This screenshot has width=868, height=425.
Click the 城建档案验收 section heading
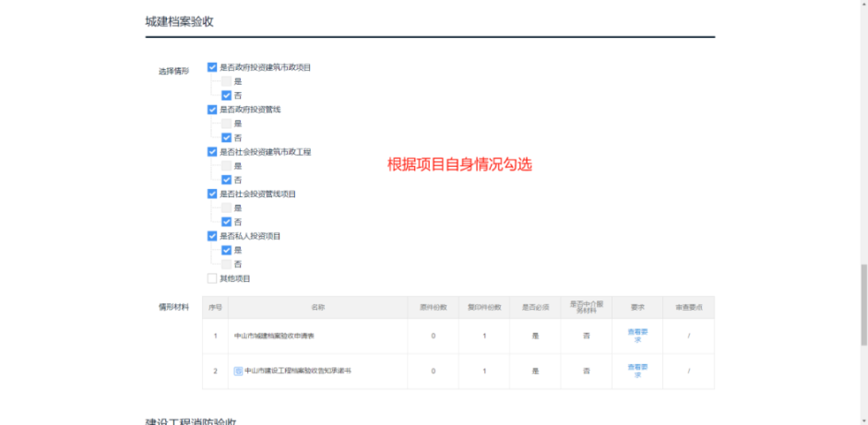click(x=179, y=22)
